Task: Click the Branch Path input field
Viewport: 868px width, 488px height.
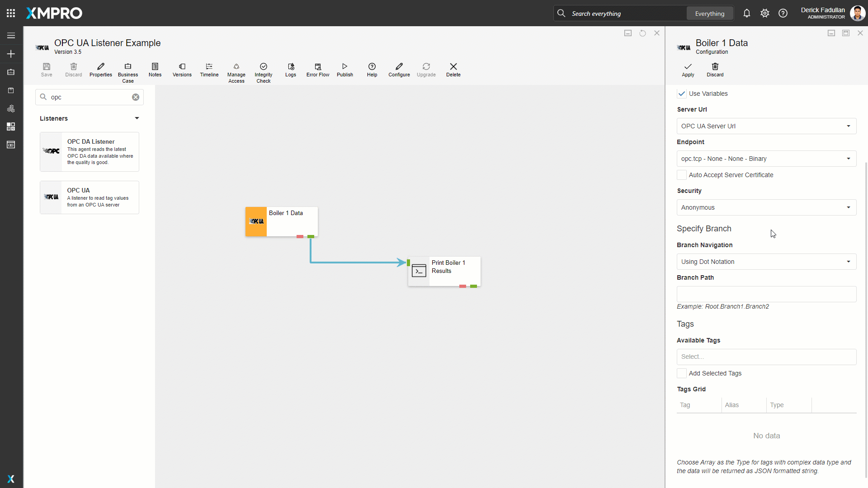Action: tap(766, 294)
